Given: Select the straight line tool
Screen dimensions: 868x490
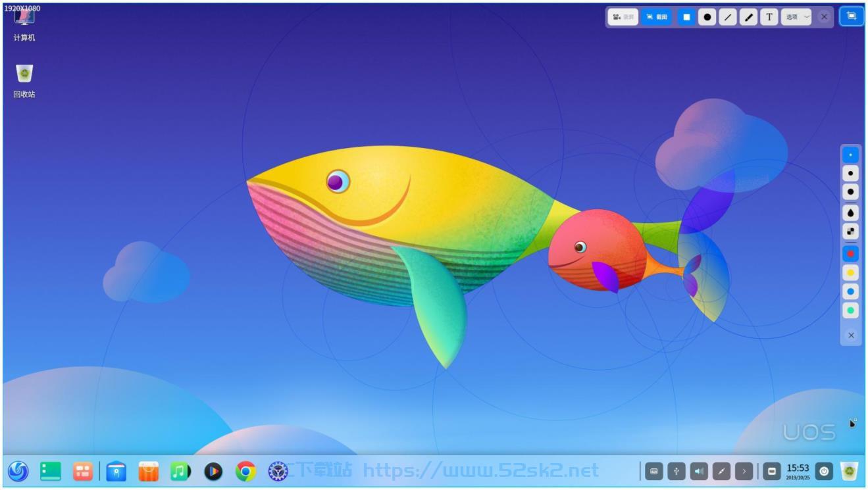Looking at the screenshot, I should (727, 17).
